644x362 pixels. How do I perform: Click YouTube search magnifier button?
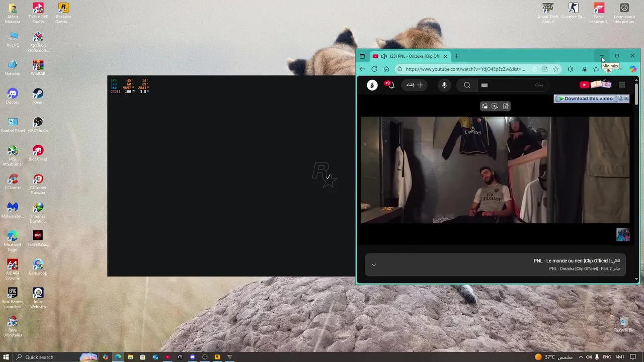pyautogui.click(x=467, y=85)
